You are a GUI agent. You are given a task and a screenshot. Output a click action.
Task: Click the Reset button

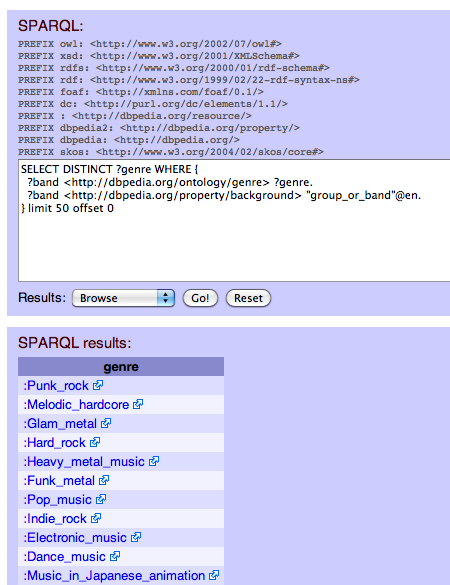[248, 298]
